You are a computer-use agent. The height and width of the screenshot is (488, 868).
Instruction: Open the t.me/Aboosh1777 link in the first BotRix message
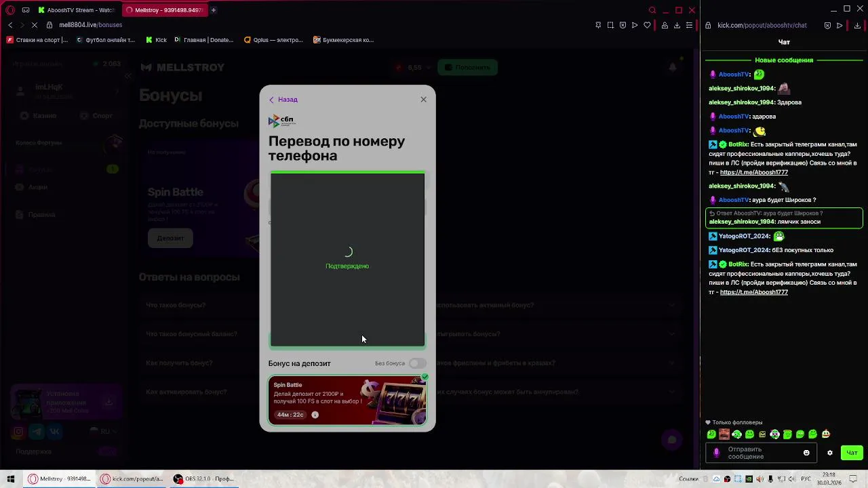753,173
